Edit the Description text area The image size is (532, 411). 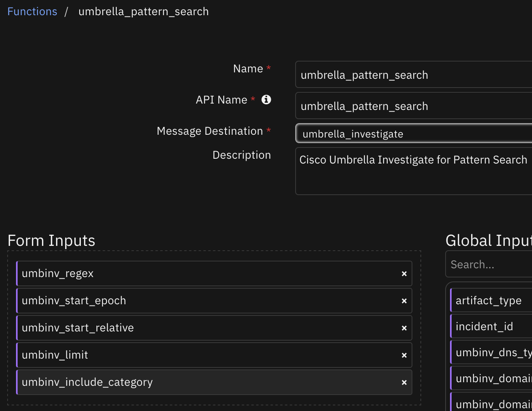[414, 171]
